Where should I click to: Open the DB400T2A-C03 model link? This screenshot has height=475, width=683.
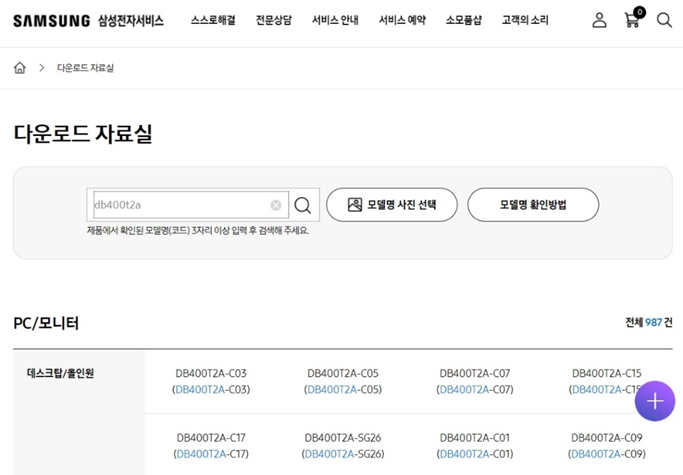(211, 381)
